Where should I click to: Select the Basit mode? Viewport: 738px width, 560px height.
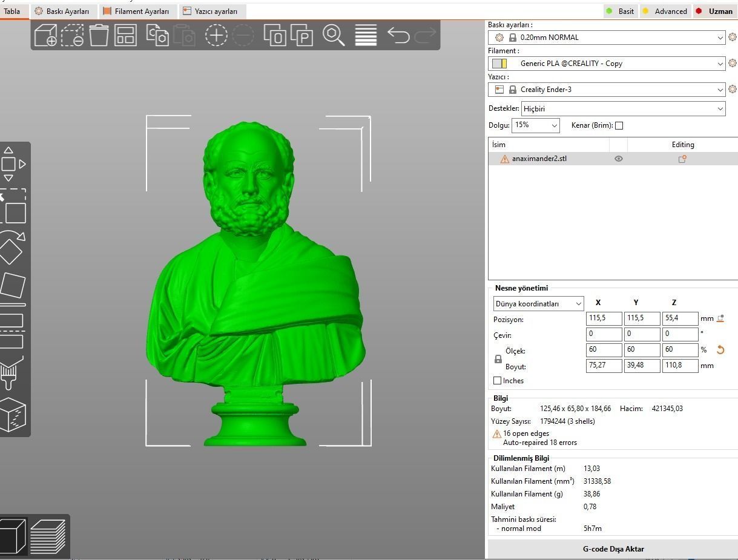(620, 11)
